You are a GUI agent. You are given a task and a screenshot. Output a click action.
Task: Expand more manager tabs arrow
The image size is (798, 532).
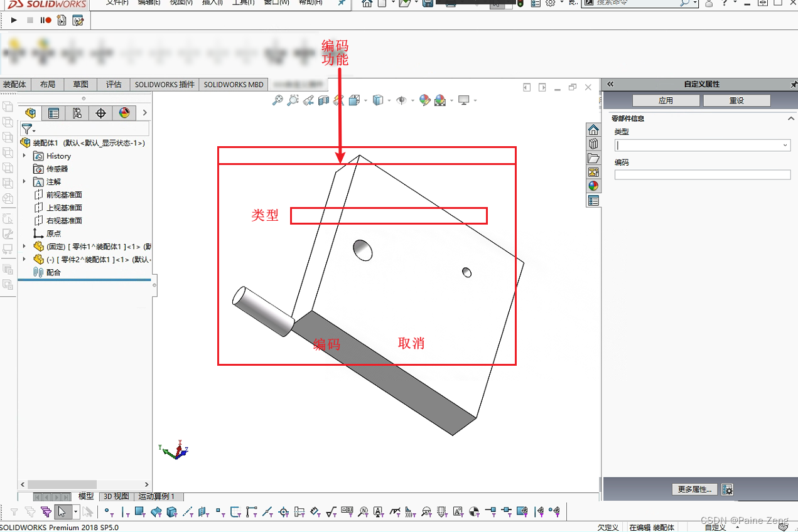(x=145, y=113)
